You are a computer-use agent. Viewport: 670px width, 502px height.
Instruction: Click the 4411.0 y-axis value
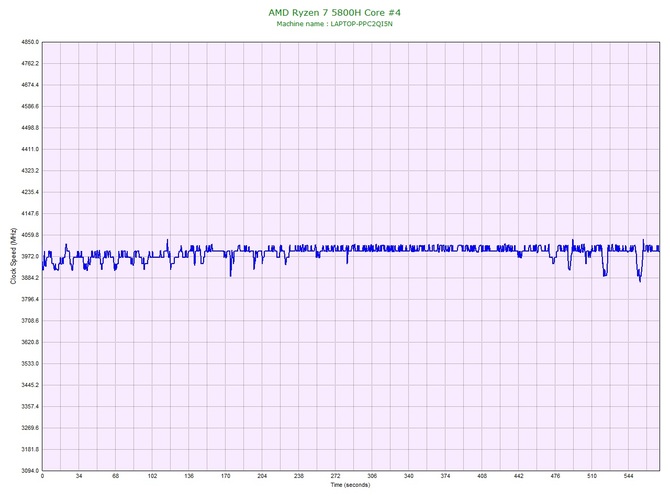point(30,150)
